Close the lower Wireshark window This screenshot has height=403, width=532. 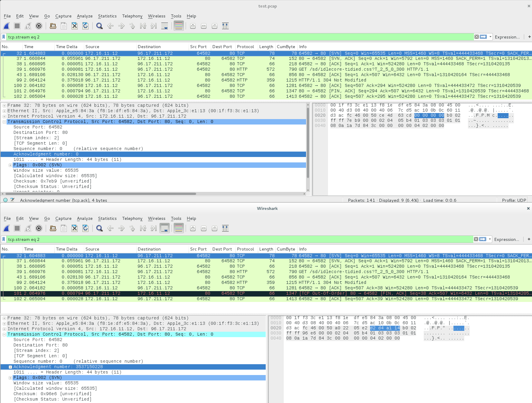pos(528,208)
